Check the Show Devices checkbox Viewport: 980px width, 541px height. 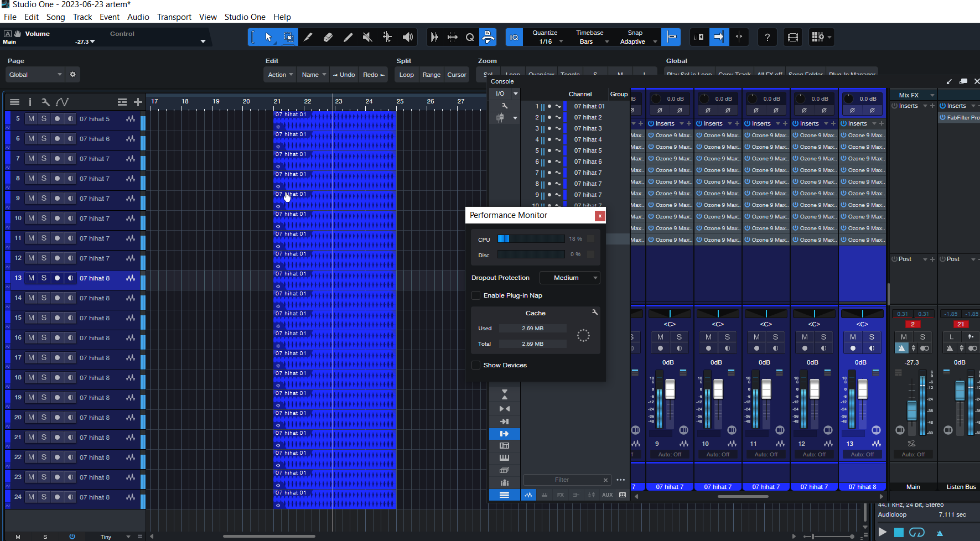475,365
